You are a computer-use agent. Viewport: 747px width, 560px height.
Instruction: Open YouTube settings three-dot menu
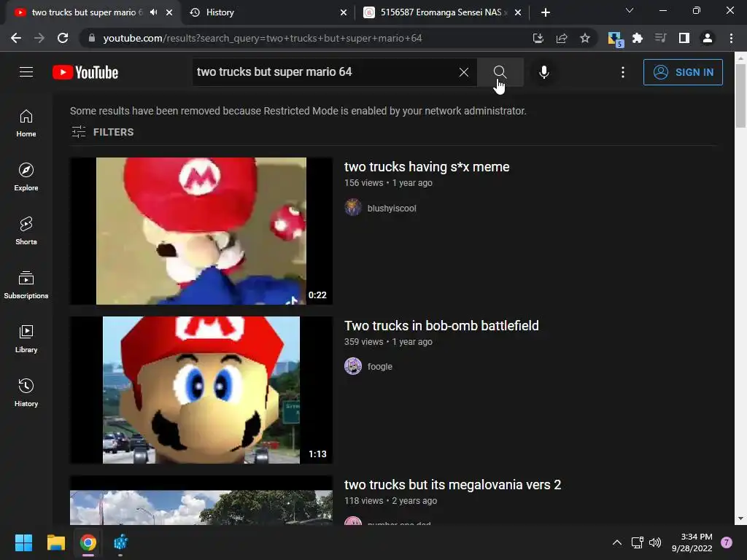click(x=623, y=72)
